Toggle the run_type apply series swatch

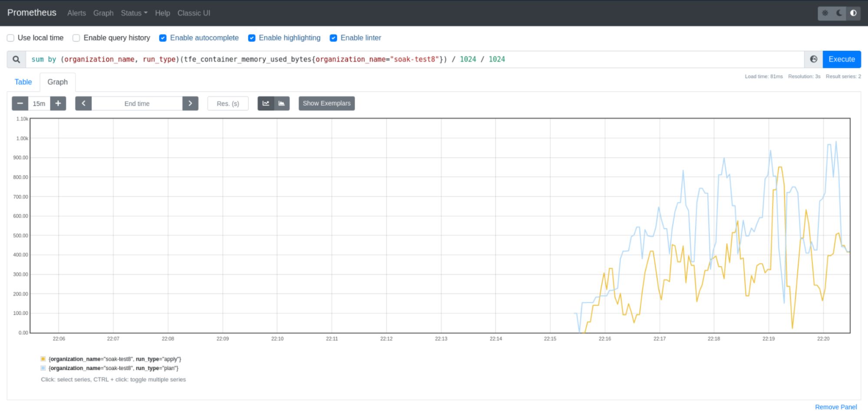43,359
